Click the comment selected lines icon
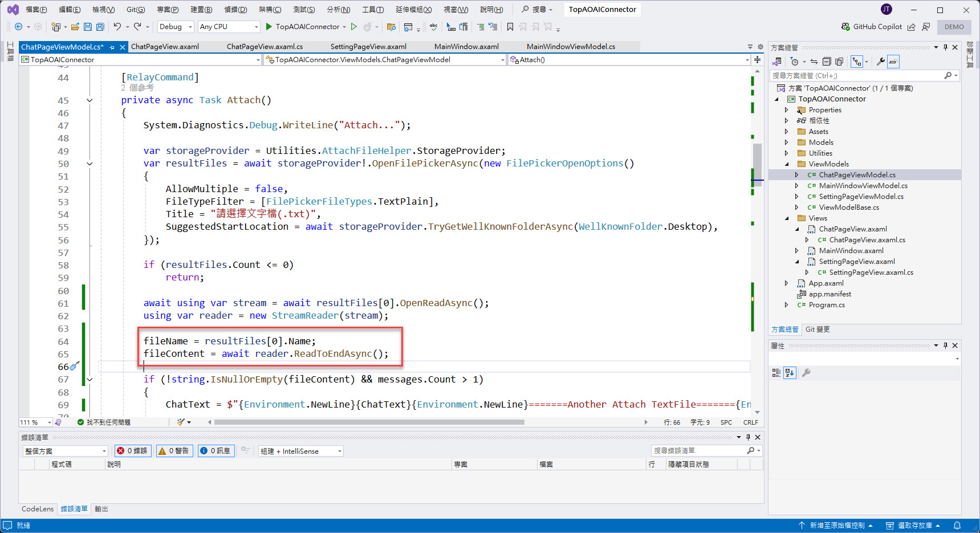This screenshot has width=980, height=533. point(481,27)
